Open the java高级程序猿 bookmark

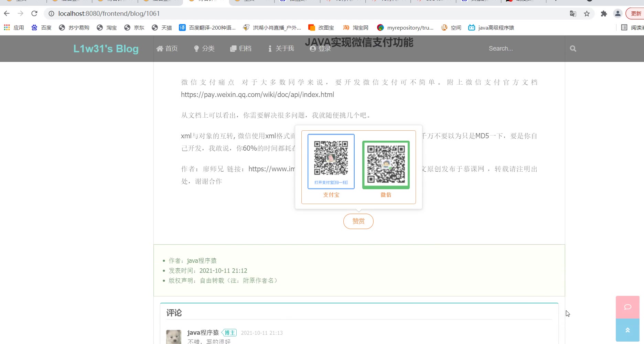pos(491,28)
